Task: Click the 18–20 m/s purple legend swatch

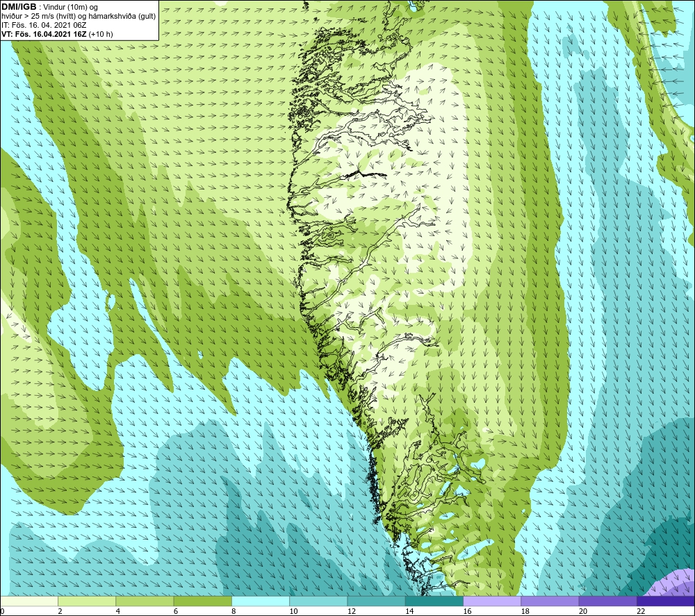Action: [x=550, y=601]
